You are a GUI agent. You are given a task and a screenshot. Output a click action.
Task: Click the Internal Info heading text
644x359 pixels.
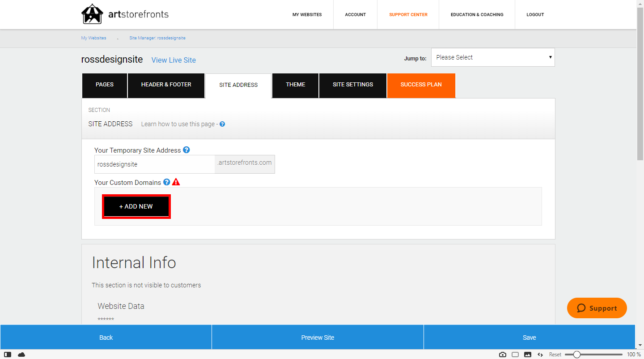[134, 262]
